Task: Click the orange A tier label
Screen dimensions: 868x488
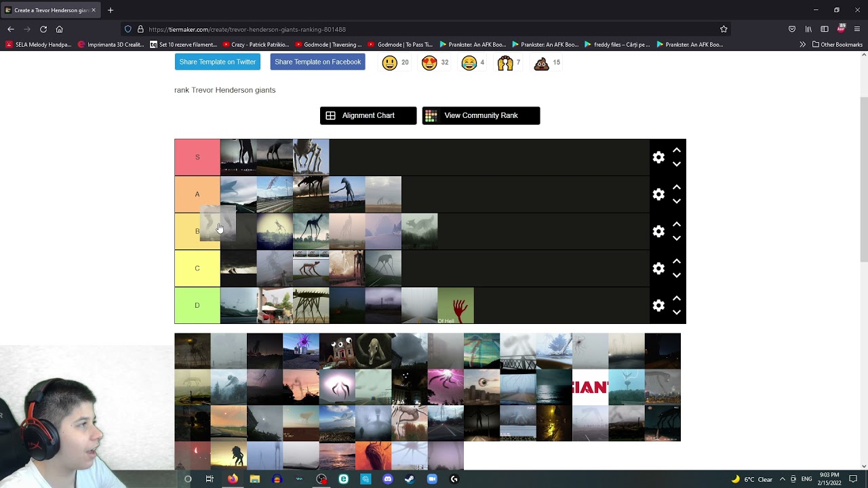Action: tap(197, 195)
